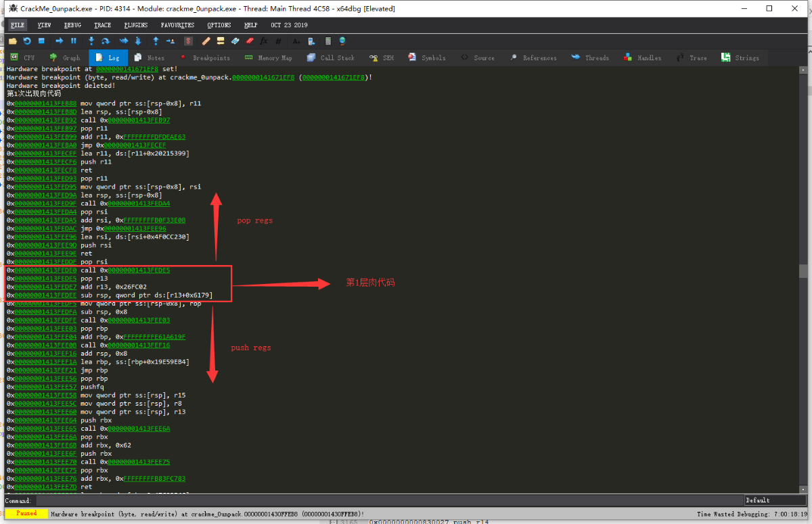The image size is (812, 524).
Task: Restart the debuggee with the restart icon
Action: [x=27, y=41]
